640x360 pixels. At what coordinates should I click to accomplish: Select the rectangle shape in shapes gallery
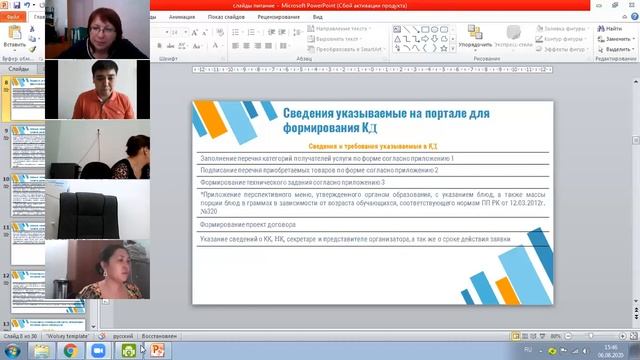[425, 29]
